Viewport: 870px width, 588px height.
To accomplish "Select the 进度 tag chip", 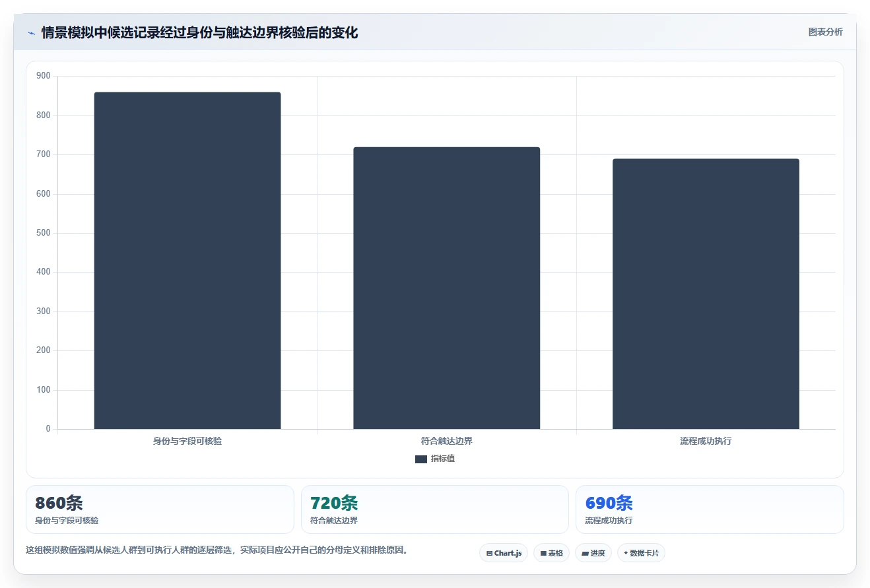I will tap(593, 553).
